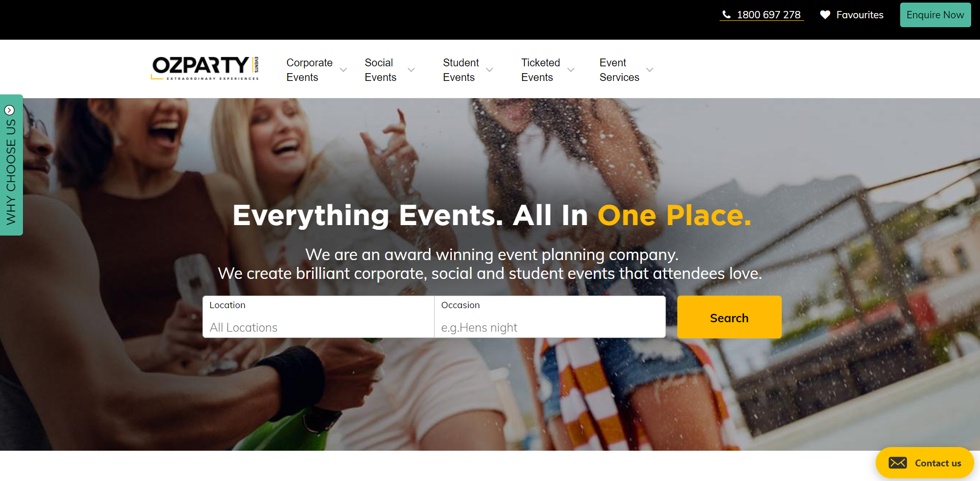Call the 1800 697 278 link
Viewport: 980px width, 481px height.
pyautogui.click(x=768, y=15)
